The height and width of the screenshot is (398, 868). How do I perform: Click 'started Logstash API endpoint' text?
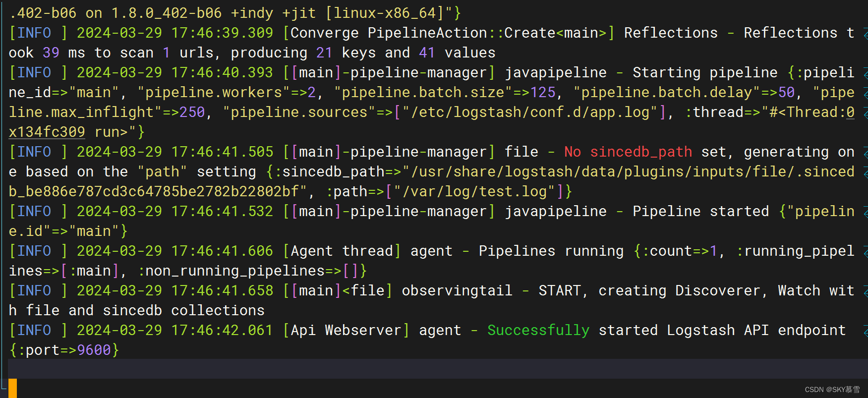click(x=722, y=330)
